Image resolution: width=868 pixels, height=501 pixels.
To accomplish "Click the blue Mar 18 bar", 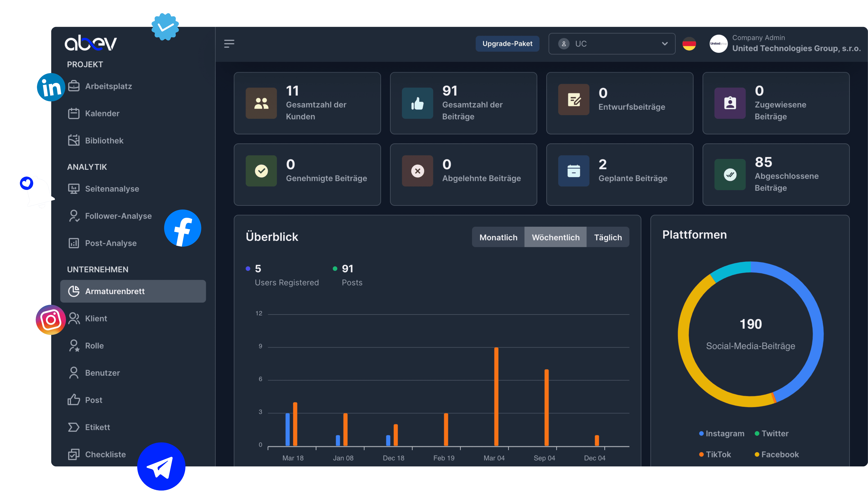I will click(287, 429).
